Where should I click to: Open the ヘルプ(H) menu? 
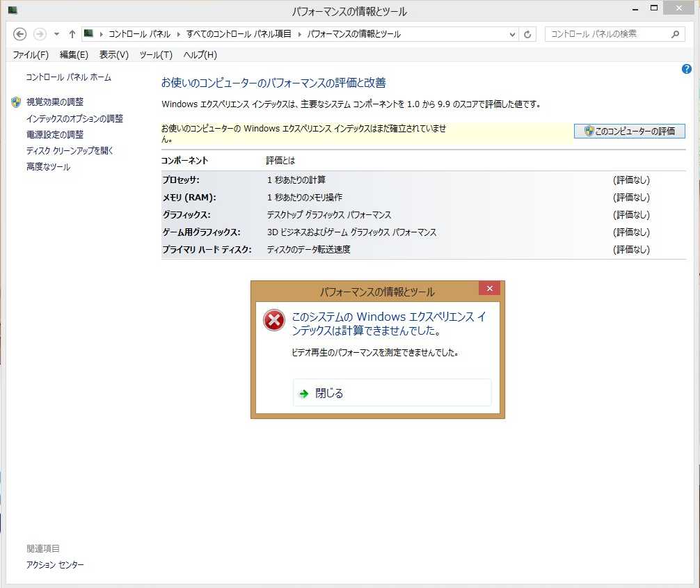coord(200,55)
